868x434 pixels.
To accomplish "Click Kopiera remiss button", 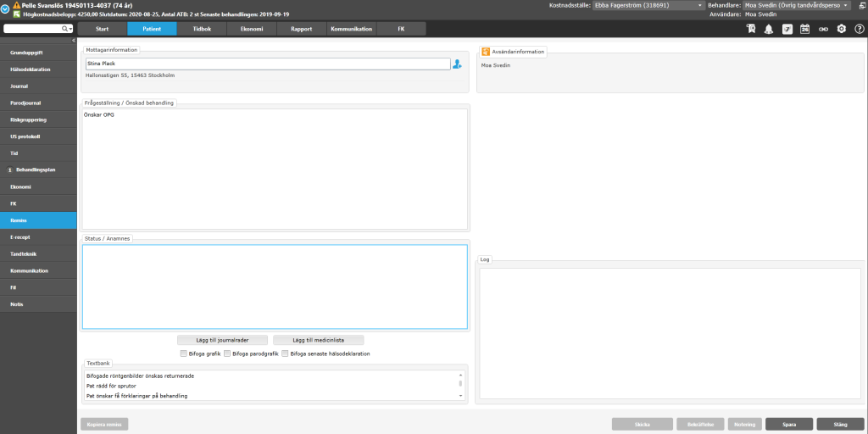I will (104, 425).
